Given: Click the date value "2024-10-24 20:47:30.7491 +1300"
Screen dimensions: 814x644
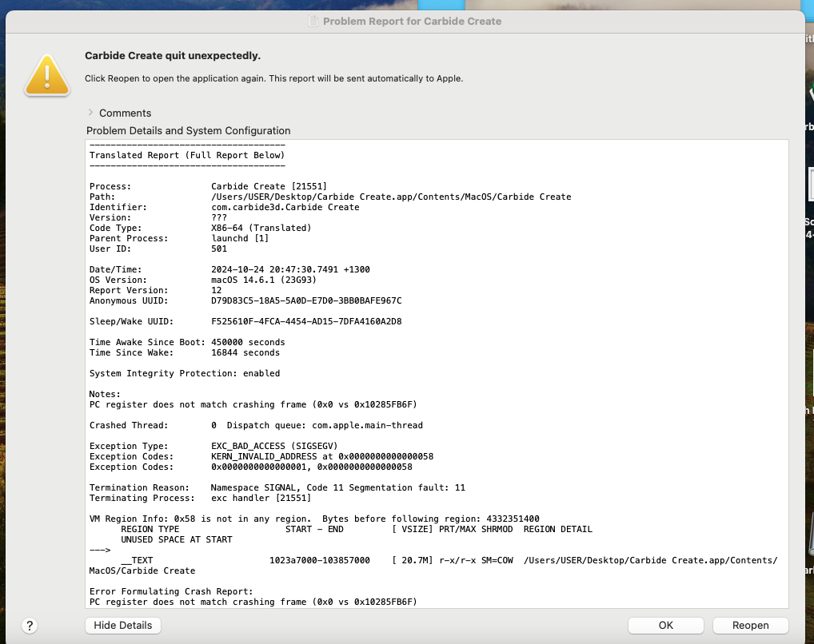Looking at the screenshot, I should coord(290,269).
